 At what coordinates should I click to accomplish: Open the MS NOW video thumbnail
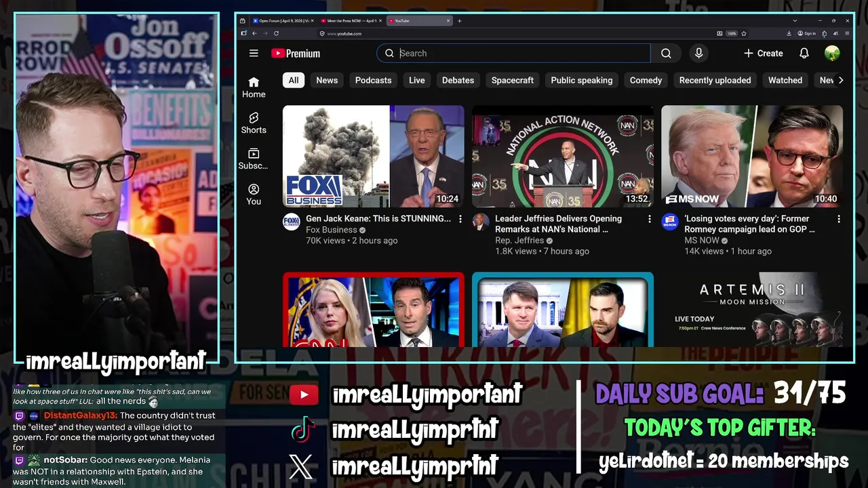click(x=752, y=156)
